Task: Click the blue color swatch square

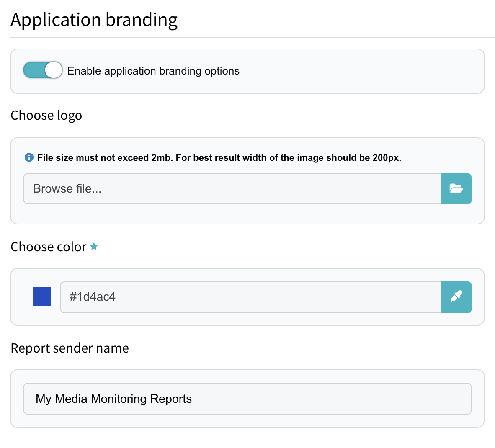Action: tap(42, 296)
